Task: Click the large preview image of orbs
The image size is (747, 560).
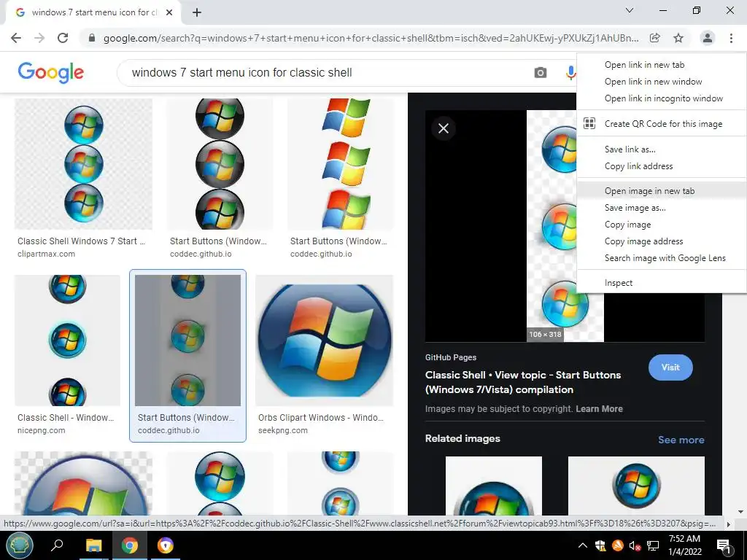Action: pyautogui.click(x=565, y=226)
